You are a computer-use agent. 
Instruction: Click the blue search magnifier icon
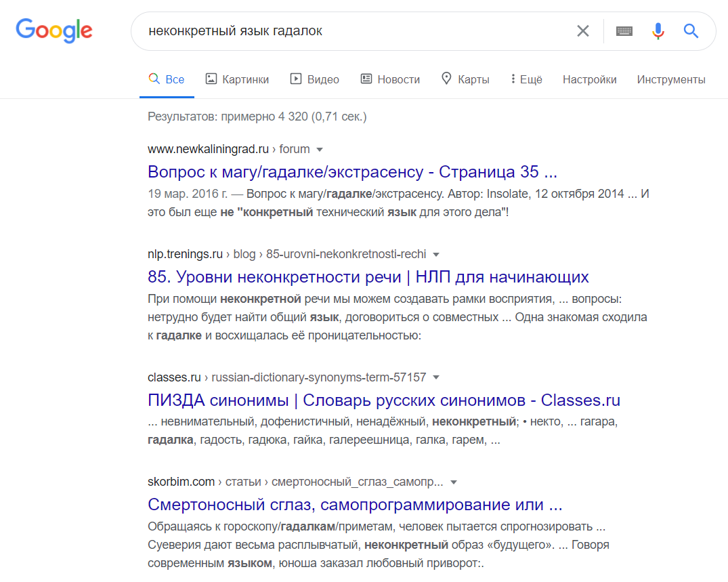tap(691, 31)
